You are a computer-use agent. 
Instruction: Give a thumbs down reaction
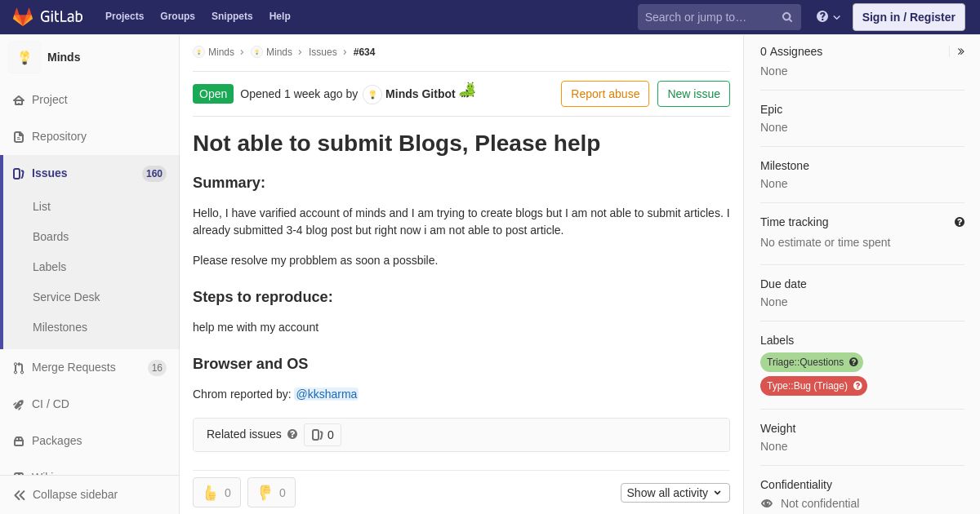(271, 493)
